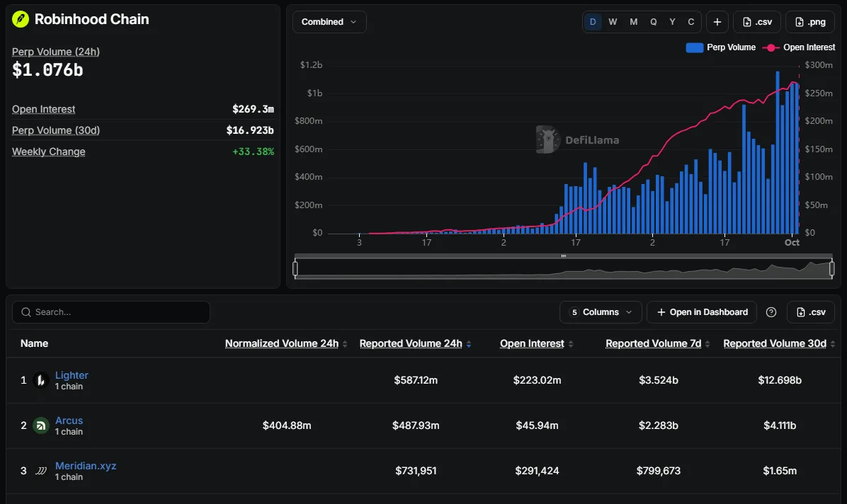Select the D daily interval
The height and width of the screenshot is (504, 847).
pyautogui.click(x=593, y=22)
